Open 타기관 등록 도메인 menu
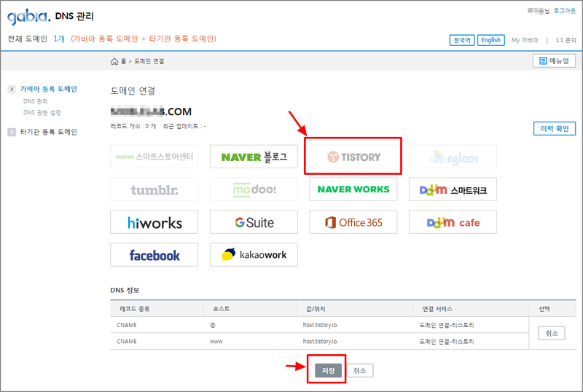583x392 pixels. point(48,132)
